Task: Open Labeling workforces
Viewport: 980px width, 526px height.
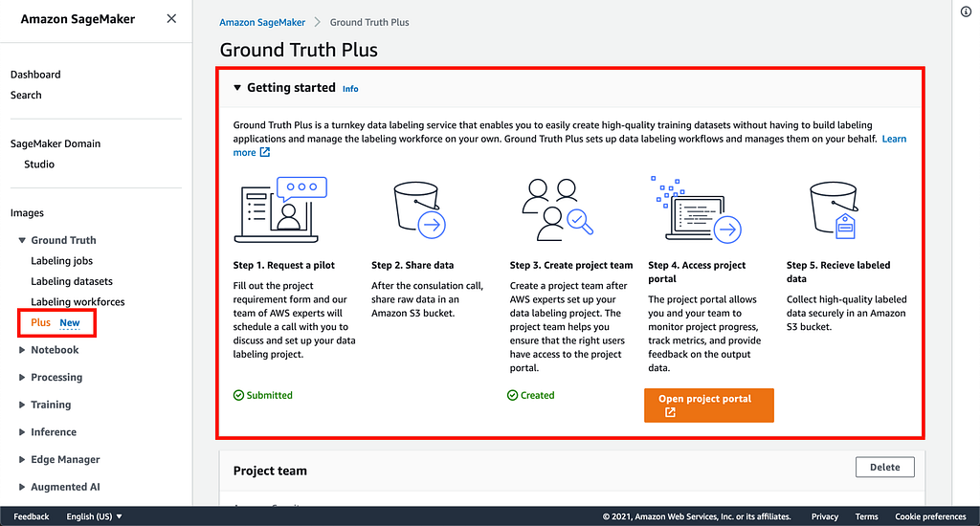Action: [78, 302]
